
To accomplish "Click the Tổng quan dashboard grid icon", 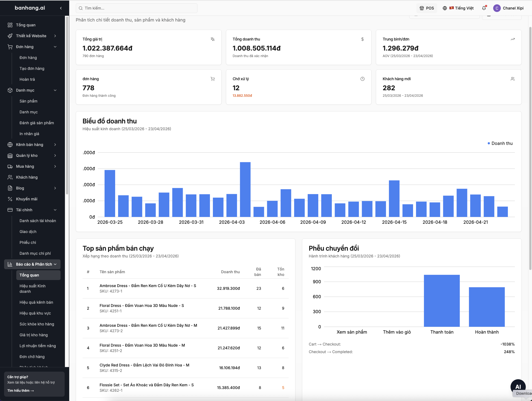I will (x=10, y=25).
